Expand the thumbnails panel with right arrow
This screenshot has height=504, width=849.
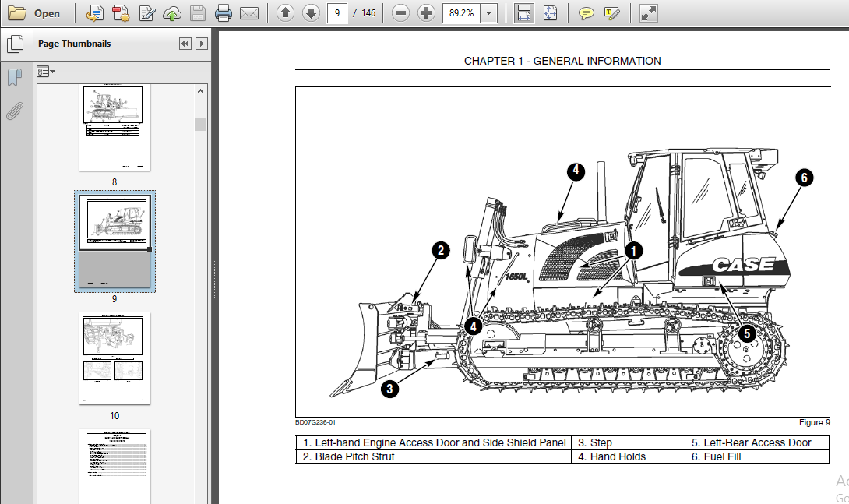(x=202, y=44)
